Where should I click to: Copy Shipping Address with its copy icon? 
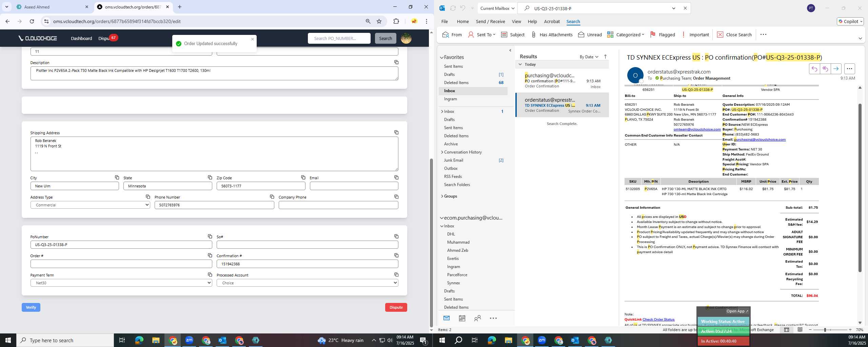396,132
